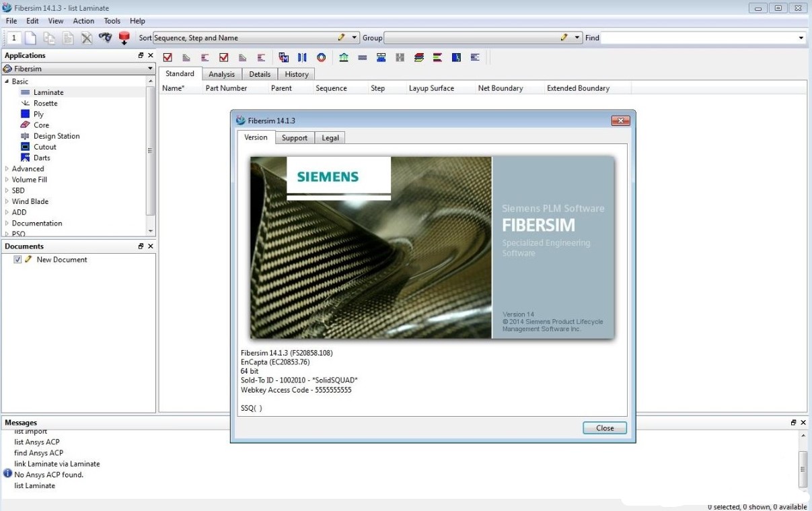Click the pencil icon in the Group box

click(x=564, y=38)
